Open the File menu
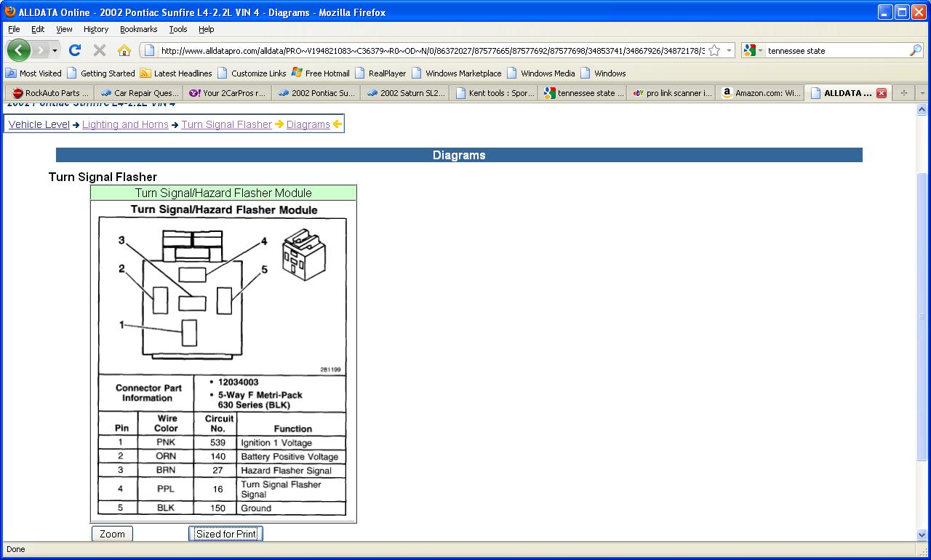This screenshot has height=560, width=931. 14,29
